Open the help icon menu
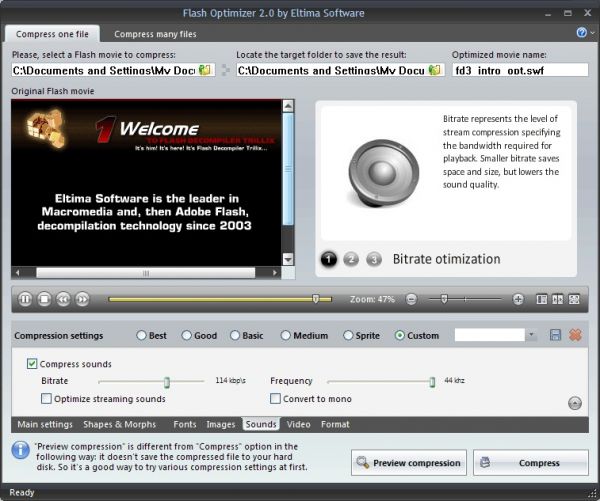Viewport: 600px width, 501px height. pos(583,33)
